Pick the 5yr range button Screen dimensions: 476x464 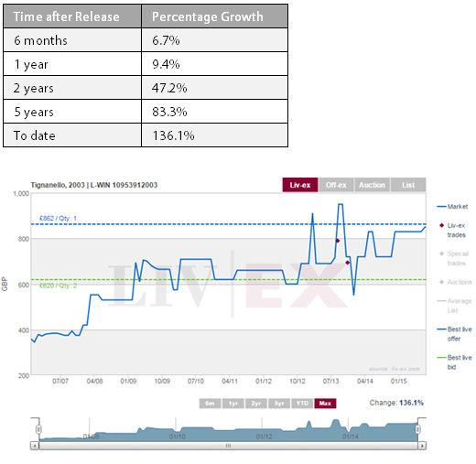tap(279, 404)
